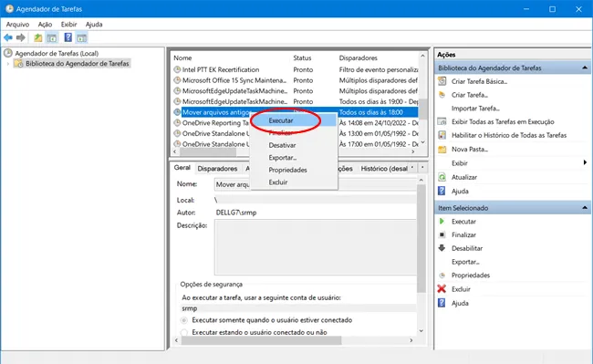Image resolution: width=593 pixels, height=364 pixels.
Task: Click Importar Tarefa in actions pane
Action: [x=475, y=108]
